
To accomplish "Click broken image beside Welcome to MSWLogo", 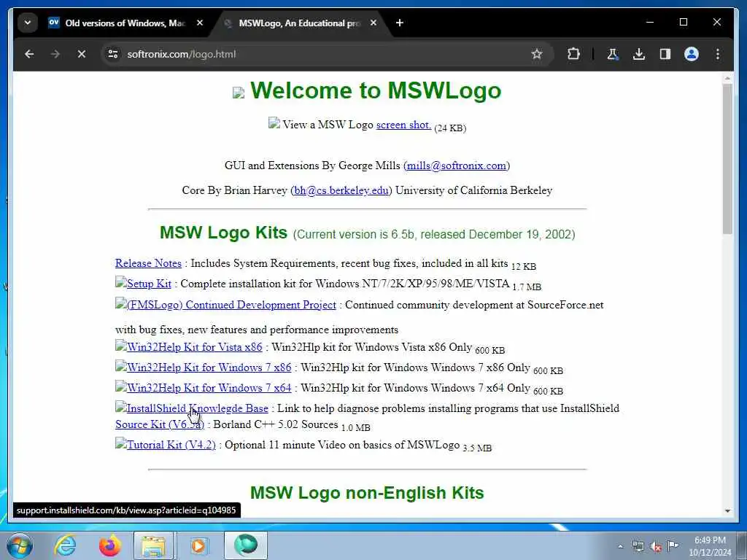I will click(x=239, y=93).
